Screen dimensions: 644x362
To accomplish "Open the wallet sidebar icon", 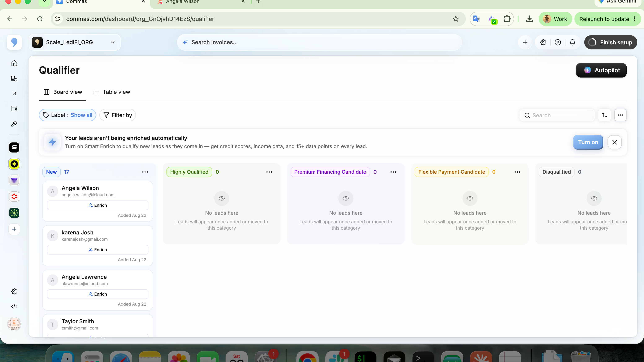I will click(14, 109).
